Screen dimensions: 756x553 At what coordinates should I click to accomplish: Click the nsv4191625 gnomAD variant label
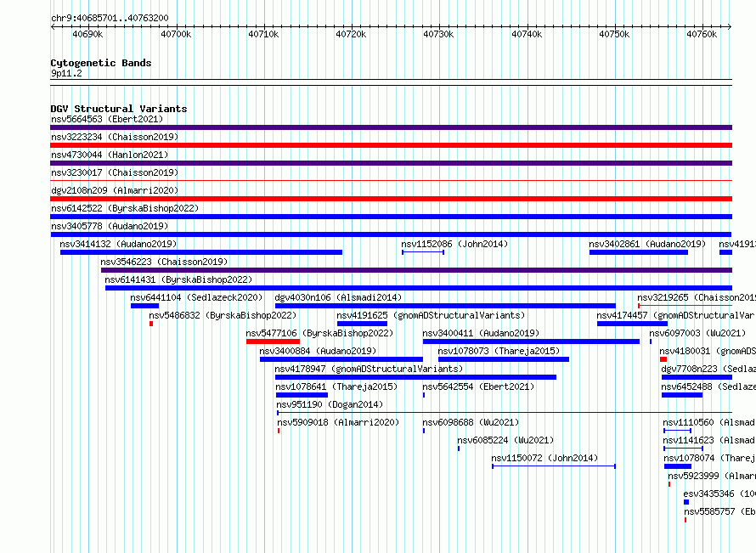[431, 315]
